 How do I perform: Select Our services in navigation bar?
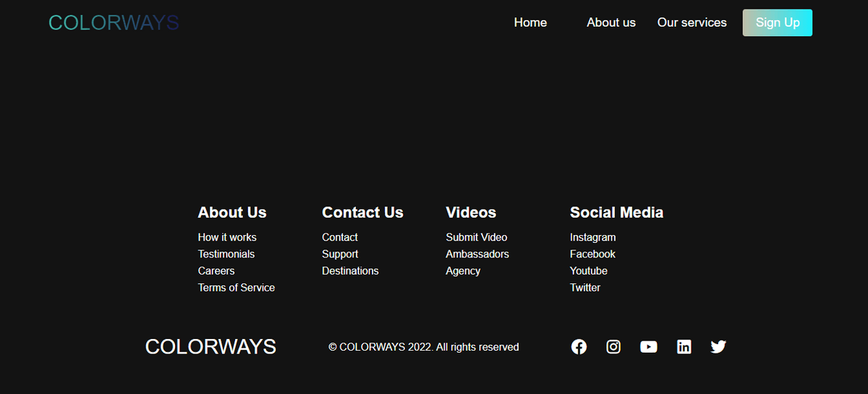pos(692,22)
